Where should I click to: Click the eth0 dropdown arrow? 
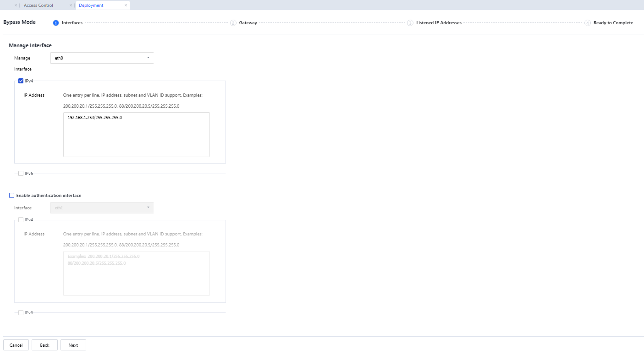point(148,58)
